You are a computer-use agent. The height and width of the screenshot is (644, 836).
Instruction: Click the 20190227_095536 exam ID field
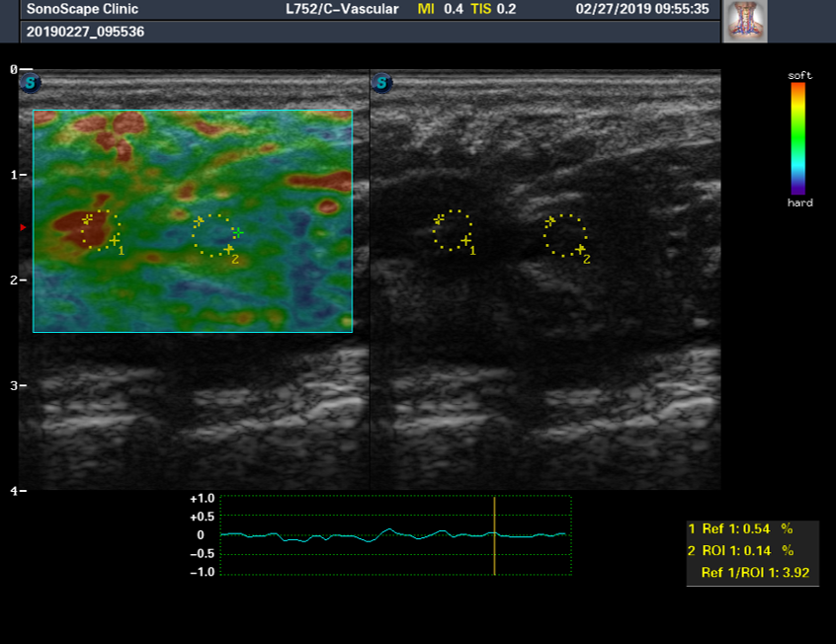tap(74, 32)
